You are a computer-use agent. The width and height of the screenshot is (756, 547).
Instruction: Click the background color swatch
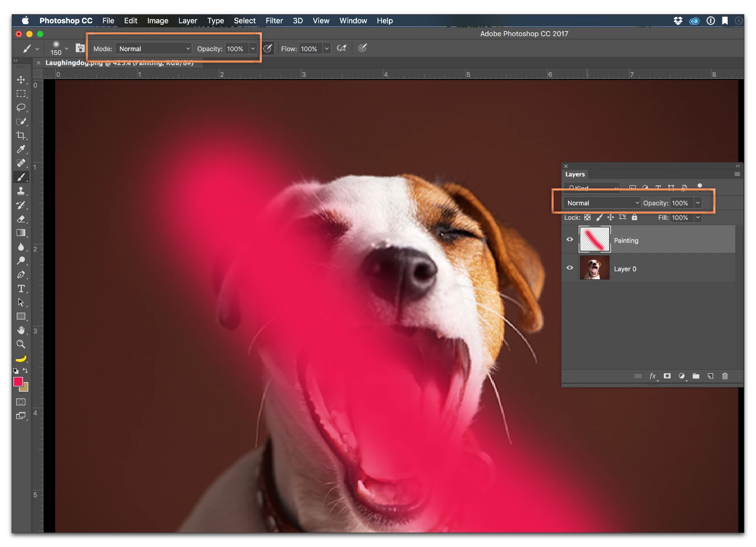[25, 388]
